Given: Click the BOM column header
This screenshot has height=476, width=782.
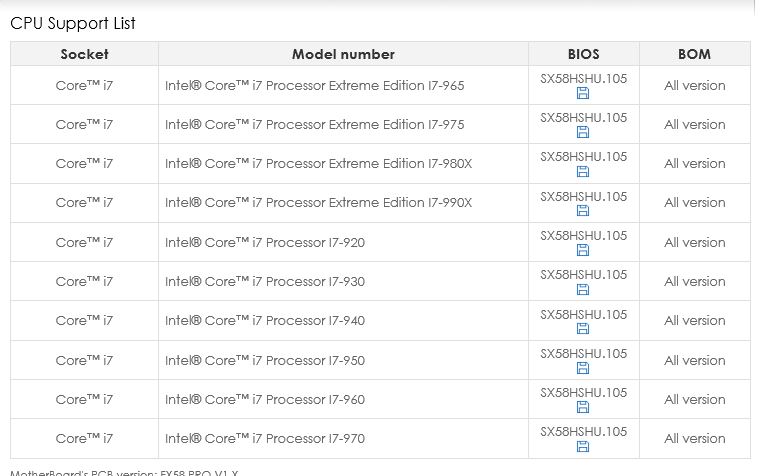Looking at the screenshot, I should [x=694, y=54].
